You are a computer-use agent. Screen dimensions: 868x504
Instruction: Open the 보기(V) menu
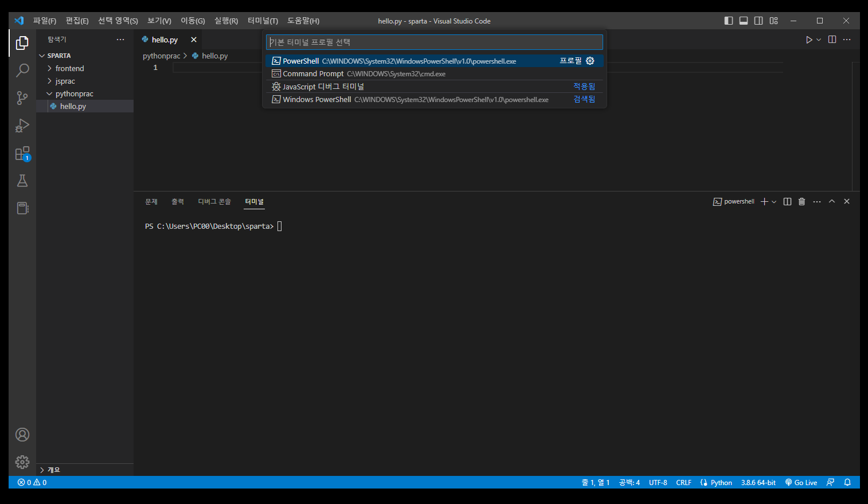coord(159,21)
